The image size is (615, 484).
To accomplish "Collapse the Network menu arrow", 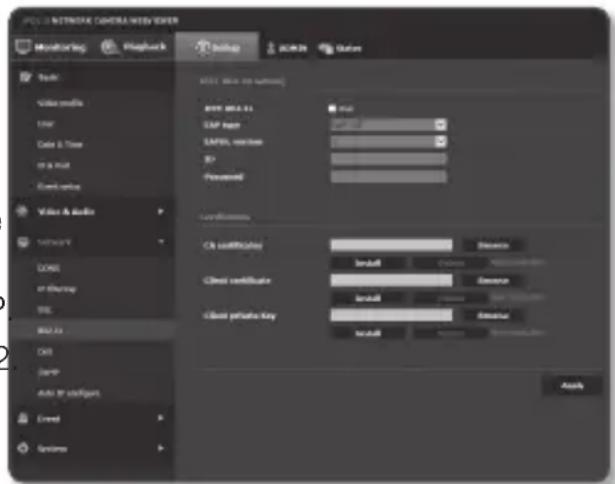I will click(161, 242).
